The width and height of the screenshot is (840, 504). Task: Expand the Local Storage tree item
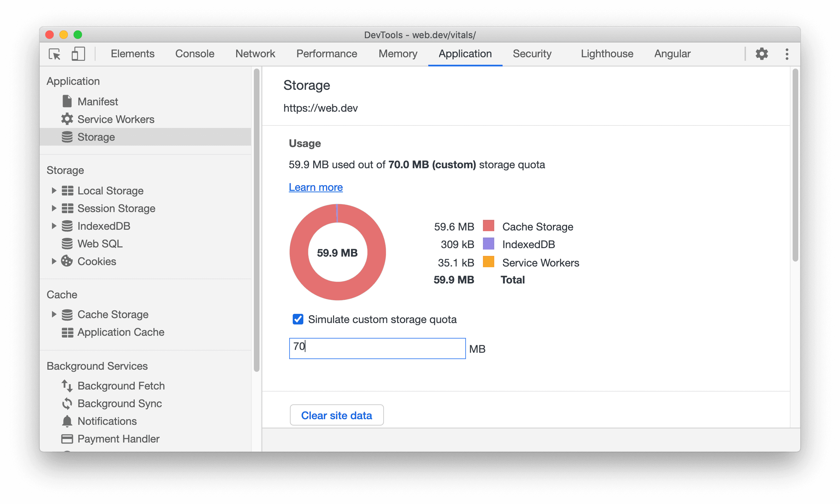click(x=53, y=191)
